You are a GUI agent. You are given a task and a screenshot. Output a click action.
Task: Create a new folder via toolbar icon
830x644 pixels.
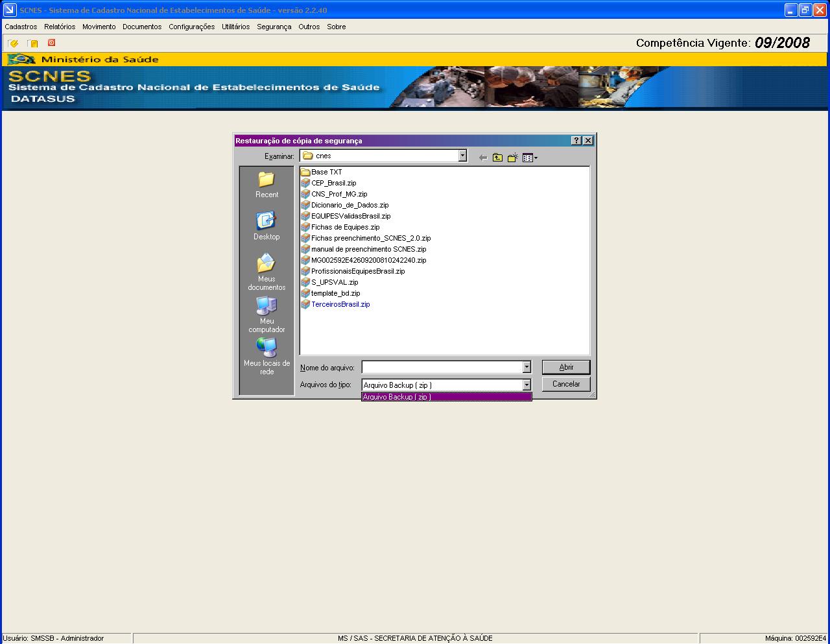pyautogui.click(x=512, y=158)
